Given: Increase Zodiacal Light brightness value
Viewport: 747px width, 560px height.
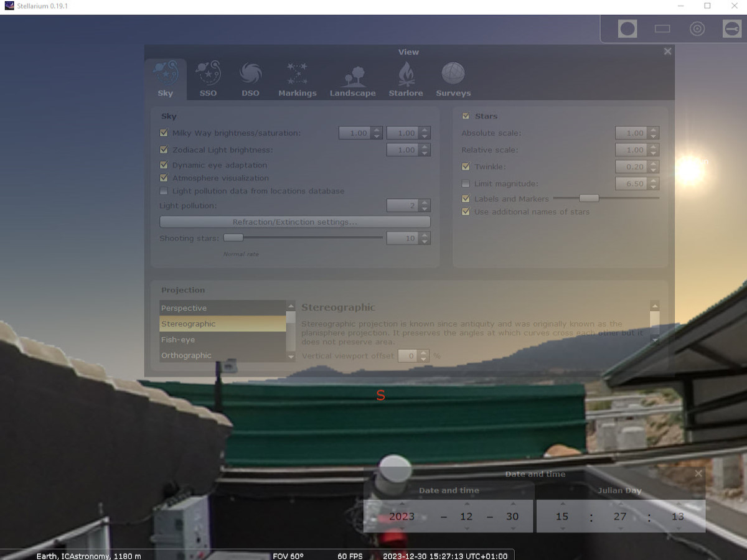Looking at the screenshot, I should [425, 147].
